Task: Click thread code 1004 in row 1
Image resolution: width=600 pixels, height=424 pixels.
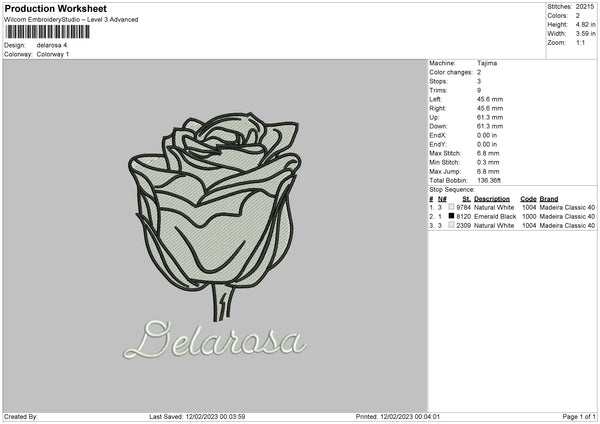Action: pyautogui.click(x=529, y=207)
